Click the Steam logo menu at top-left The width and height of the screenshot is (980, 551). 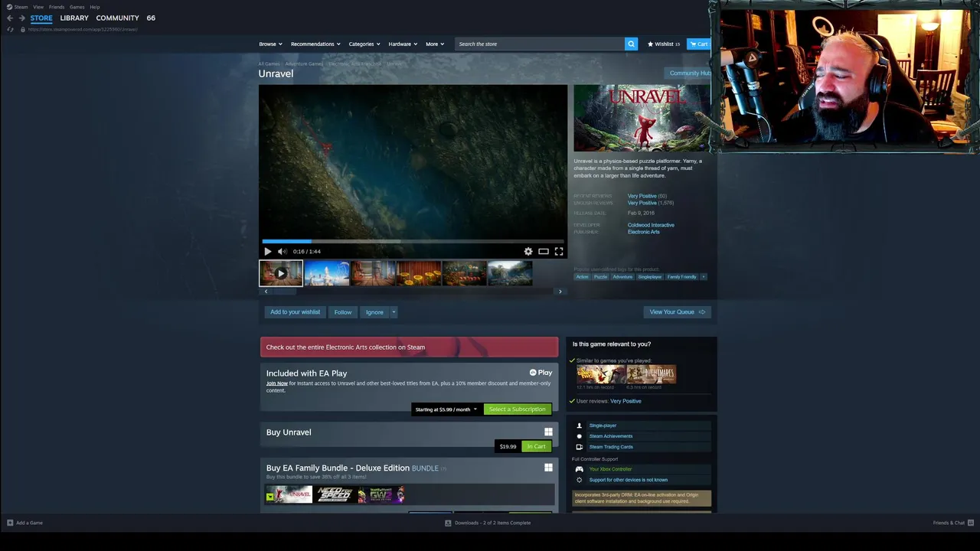pos(17,7)
